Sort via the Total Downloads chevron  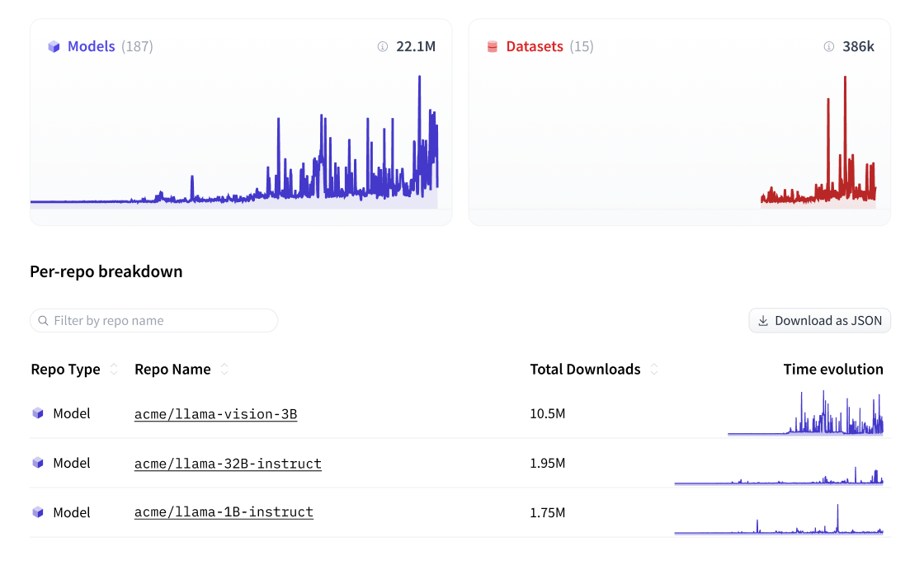tap(653, 370)
